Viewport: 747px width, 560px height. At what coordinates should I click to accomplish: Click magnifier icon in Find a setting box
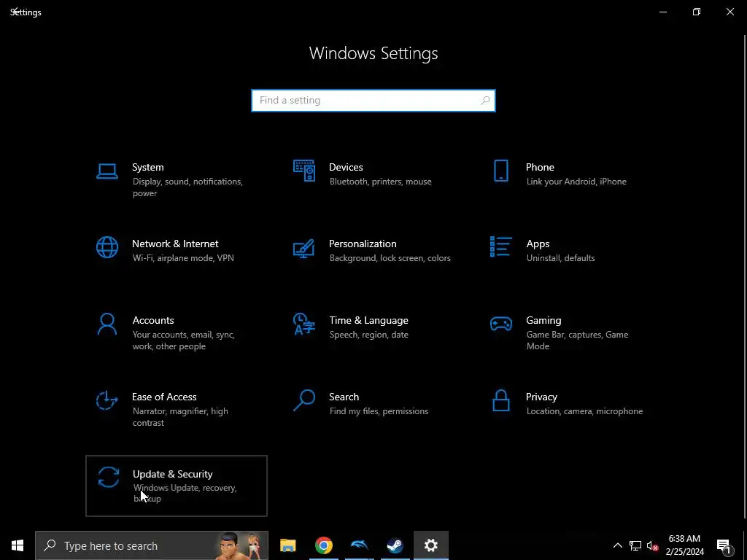click(485, 101)
